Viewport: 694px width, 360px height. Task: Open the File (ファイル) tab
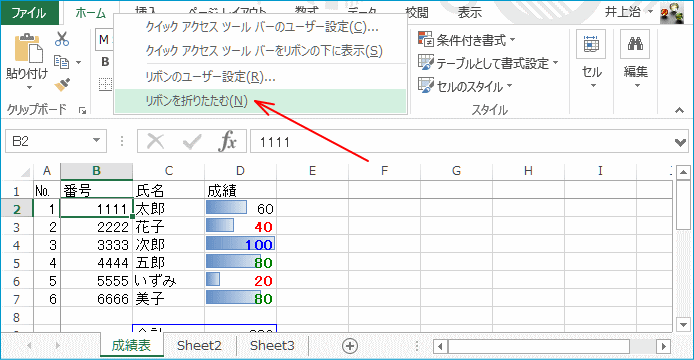[x=29, y=13]
